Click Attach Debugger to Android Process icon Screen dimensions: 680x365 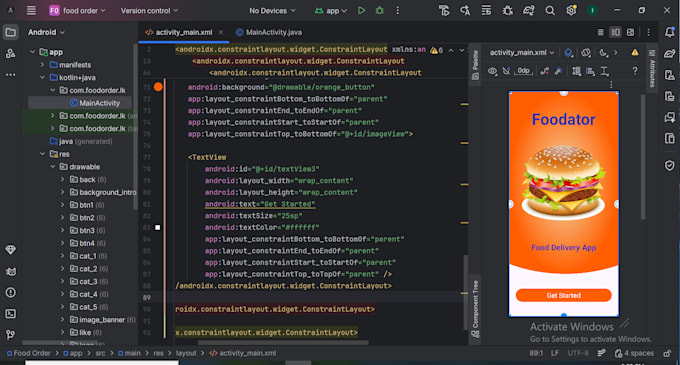coord(507,10)
